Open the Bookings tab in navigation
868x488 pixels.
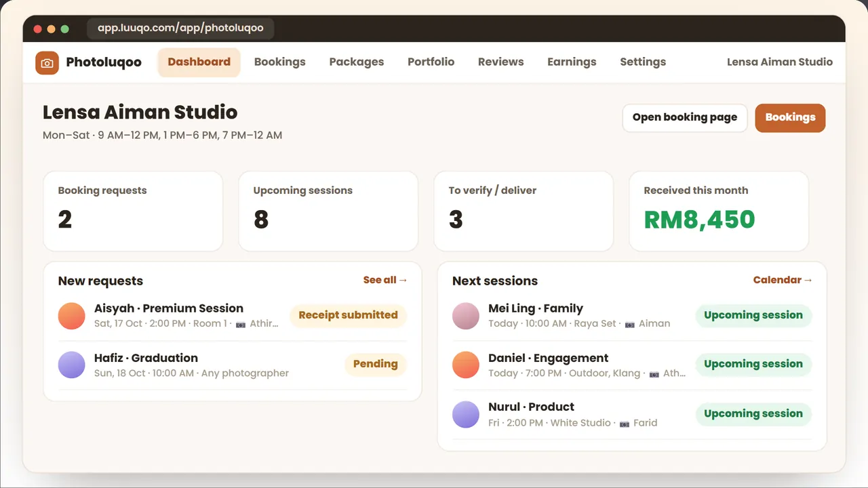pyautogui.click(x=280, y=62)
